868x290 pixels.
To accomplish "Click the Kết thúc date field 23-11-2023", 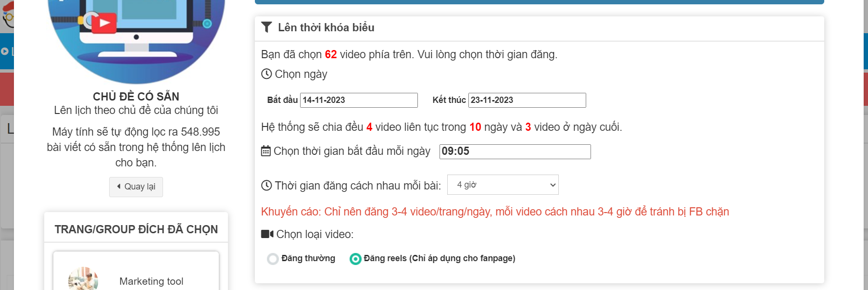I will [527, 100].
